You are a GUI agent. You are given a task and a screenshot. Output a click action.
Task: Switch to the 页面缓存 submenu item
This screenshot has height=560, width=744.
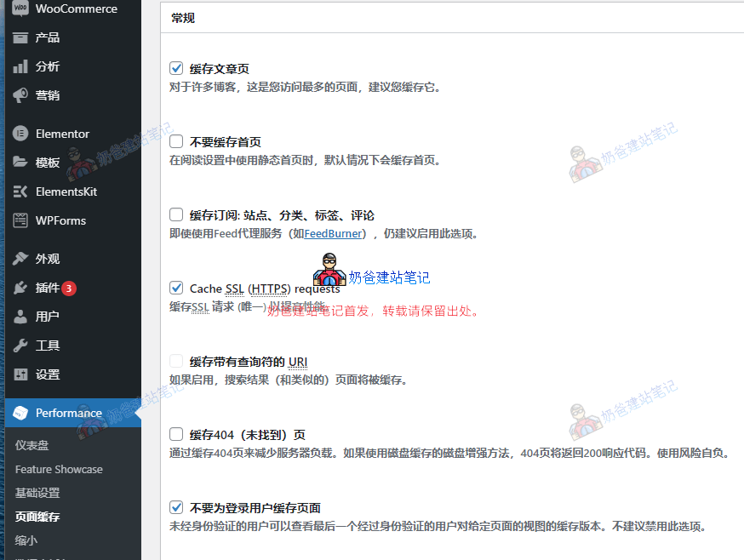click(x=40, y=516)
